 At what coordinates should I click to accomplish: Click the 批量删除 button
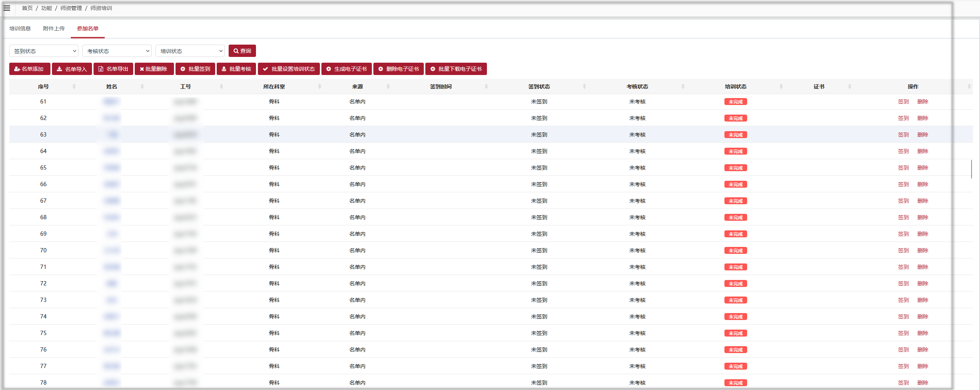(x=154, y=69)
